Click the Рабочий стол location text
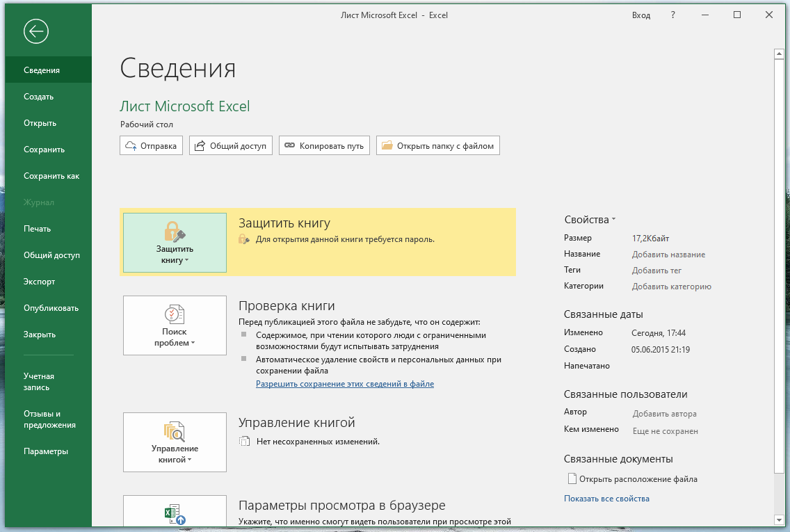 (147, 124)
